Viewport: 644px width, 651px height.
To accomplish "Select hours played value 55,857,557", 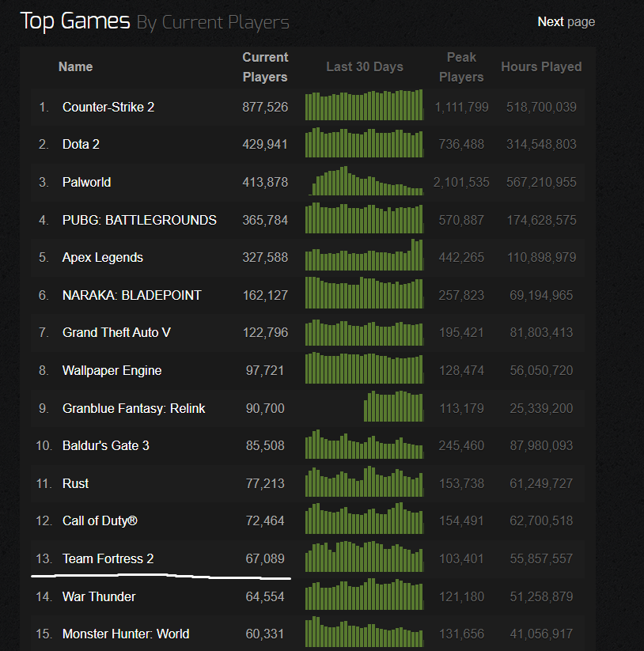I will [x=541, y=558].
